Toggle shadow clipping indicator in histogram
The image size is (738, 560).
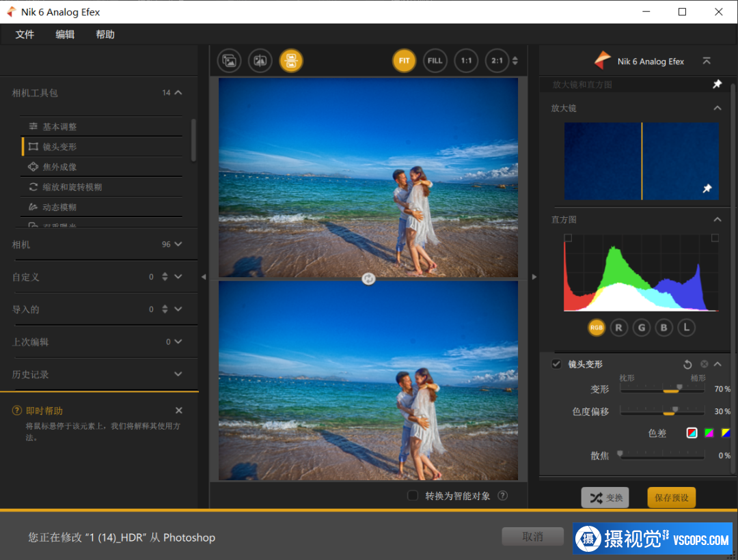pos(568,238)
